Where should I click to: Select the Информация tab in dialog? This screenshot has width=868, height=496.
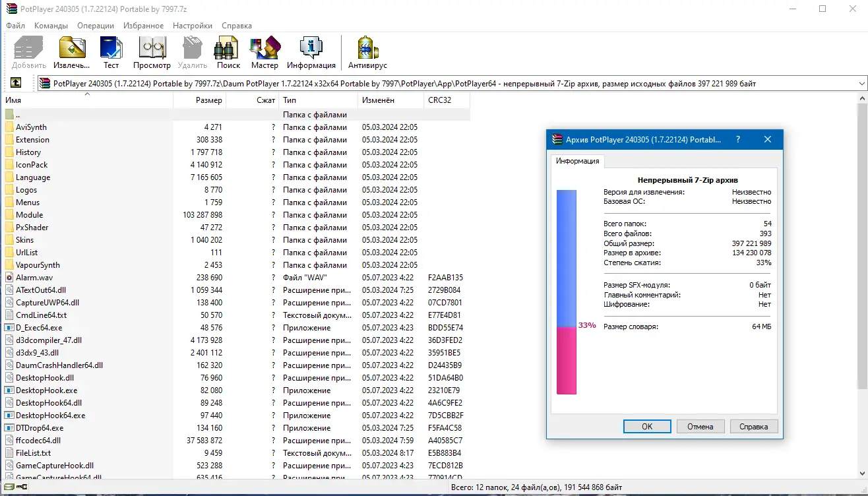tap(577, 161)
